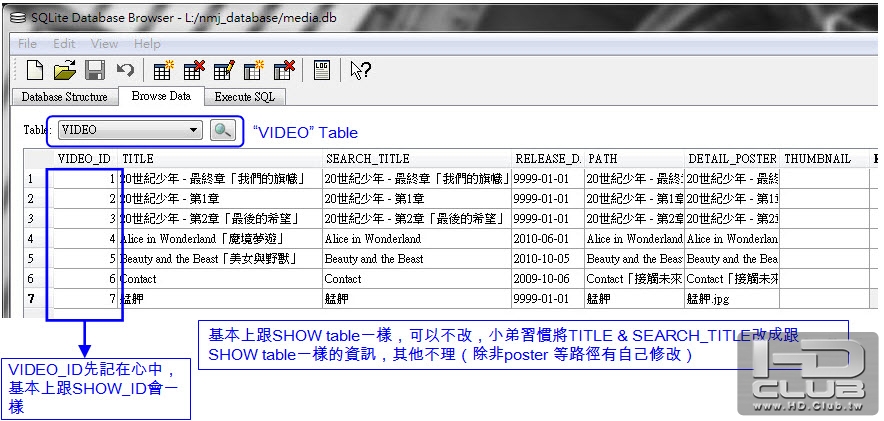The width and height of the screenshot is (884, 421).
Task: Open the Edit menu
Action: pos(64,43)
